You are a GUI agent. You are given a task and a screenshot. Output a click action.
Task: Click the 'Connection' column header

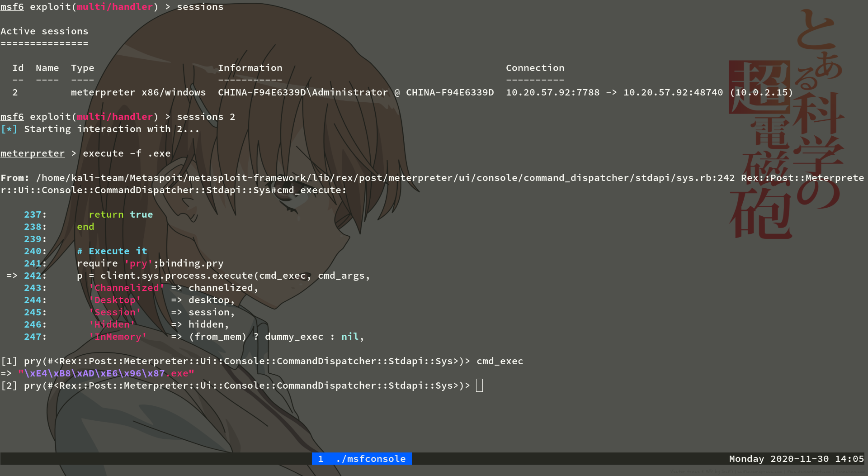[535, 68]
